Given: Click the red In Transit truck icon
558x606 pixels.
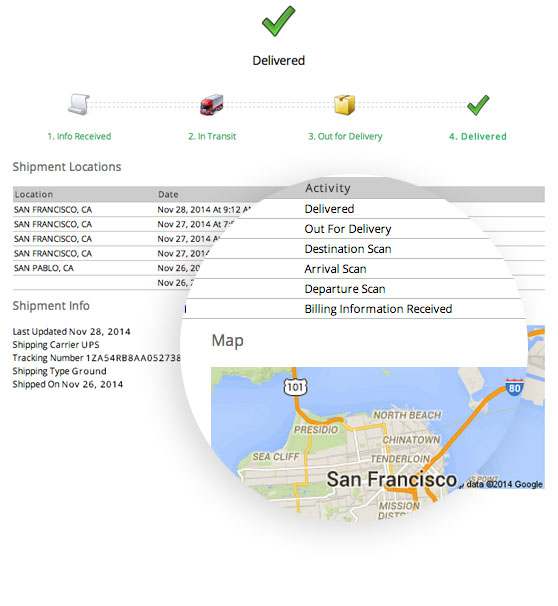Looking at the screenshot, I should [212, 104].
